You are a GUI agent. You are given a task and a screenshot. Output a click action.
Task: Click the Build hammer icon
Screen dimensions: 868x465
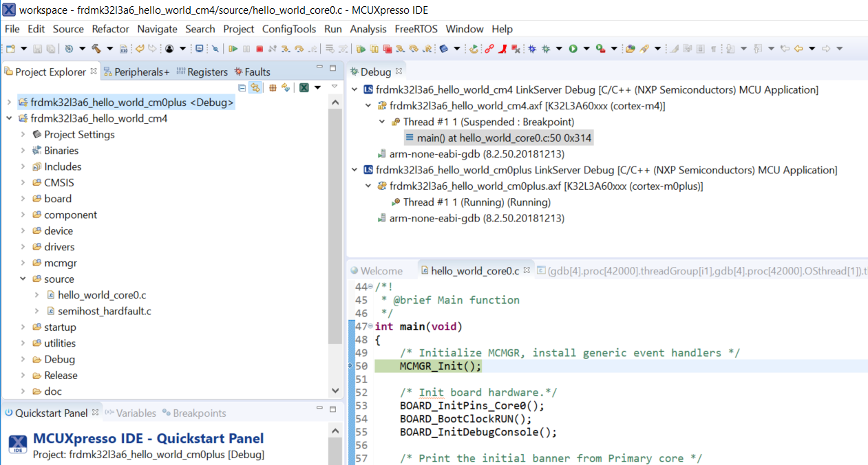pos(97,49)
